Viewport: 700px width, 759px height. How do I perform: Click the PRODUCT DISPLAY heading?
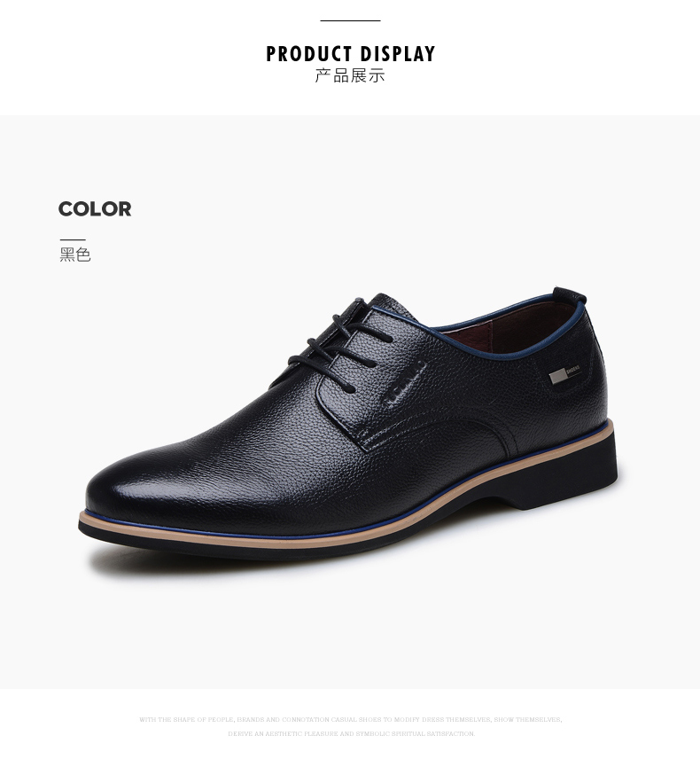350,54
